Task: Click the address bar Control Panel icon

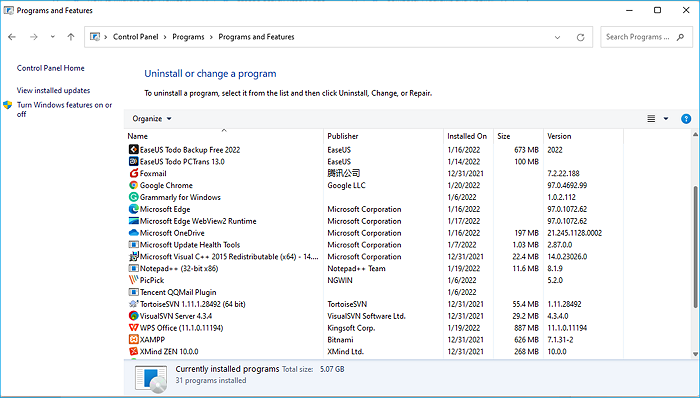Action: click(95, 37)
